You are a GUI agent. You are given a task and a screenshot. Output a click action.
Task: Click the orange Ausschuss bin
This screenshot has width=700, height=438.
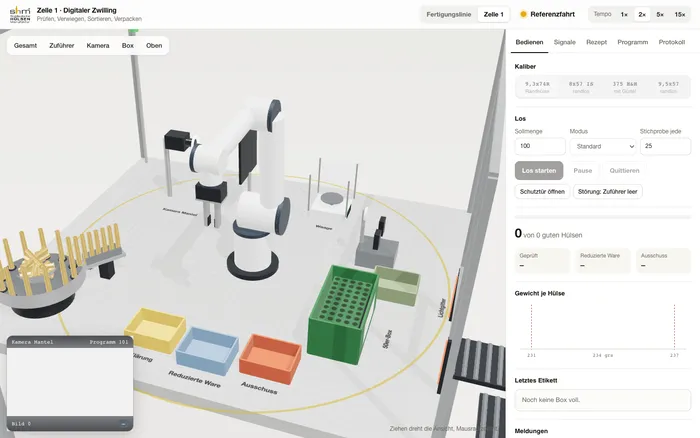click(x=270, y=359)
